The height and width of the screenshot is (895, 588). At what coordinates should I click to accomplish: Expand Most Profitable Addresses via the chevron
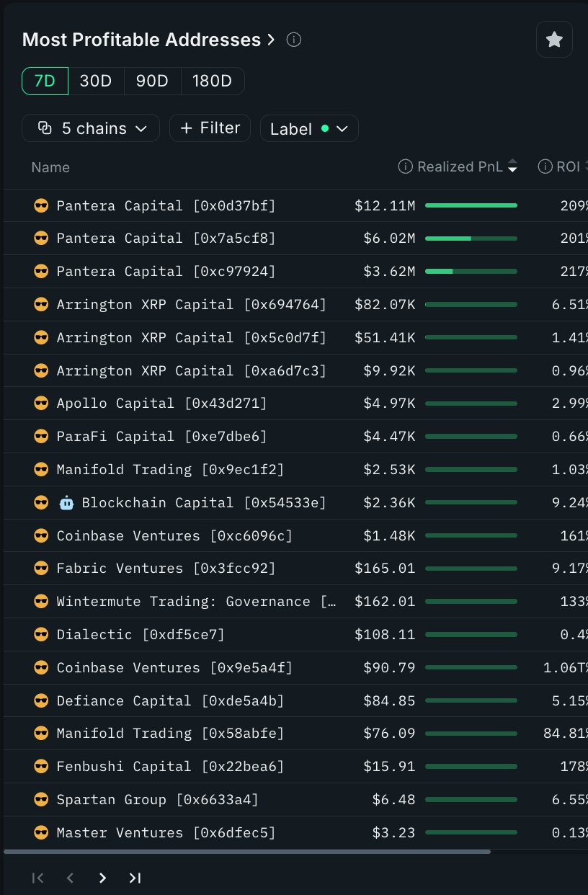(x=271, y=40)
